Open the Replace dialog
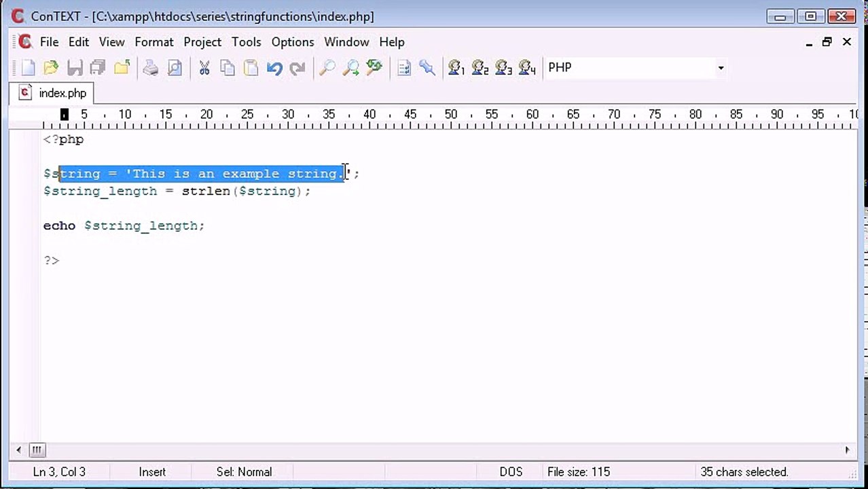This screenshot has width=868, height=489. coord(374,67)
